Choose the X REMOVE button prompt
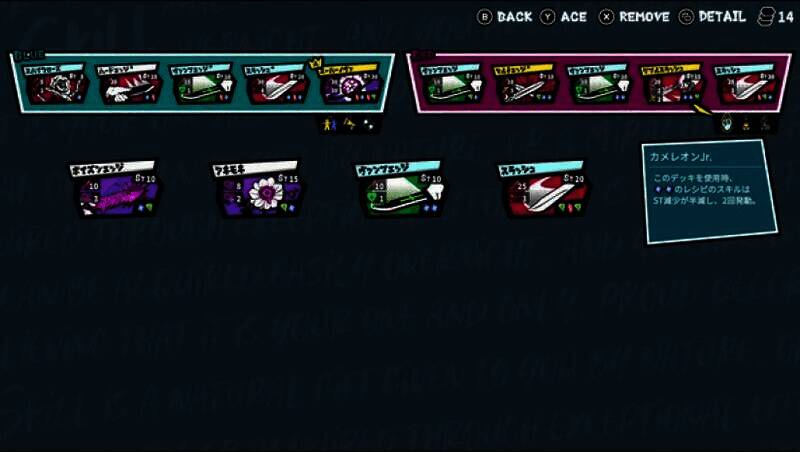The width and height of the screenshot is (800, 452). point(634,17)
